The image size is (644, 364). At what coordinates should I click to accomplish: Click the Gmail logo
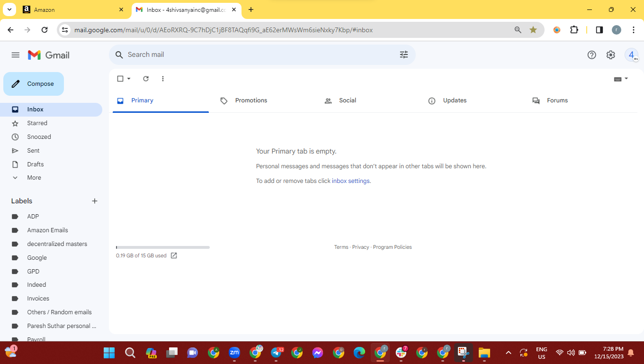(49, 55)
